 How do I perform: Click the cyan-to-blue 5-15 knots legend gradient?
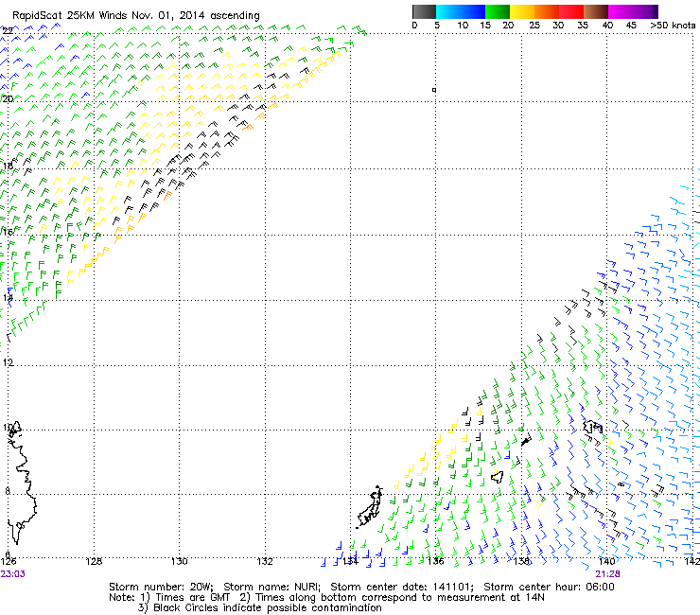[x=461, y=11]
